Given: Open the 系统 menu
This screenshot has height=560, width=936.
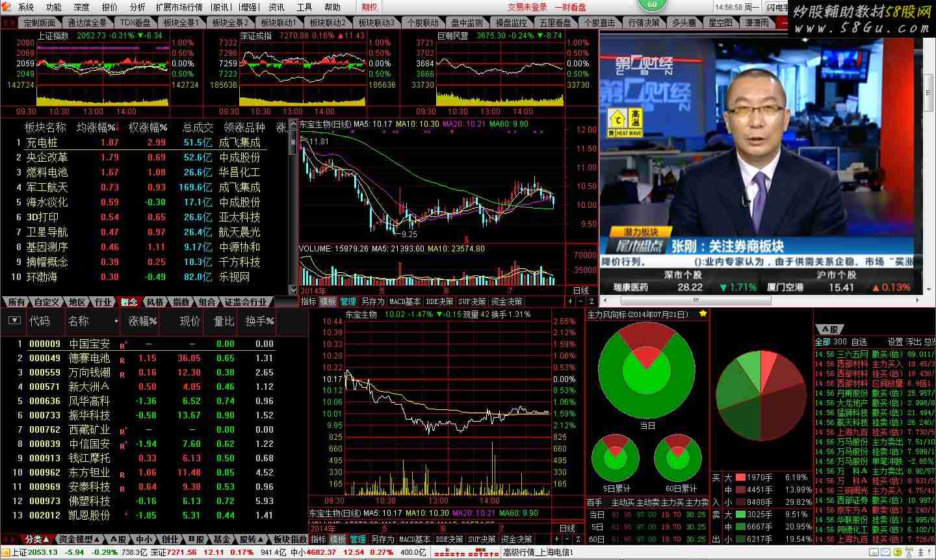Looking at the screenshot, I should 26,7.
